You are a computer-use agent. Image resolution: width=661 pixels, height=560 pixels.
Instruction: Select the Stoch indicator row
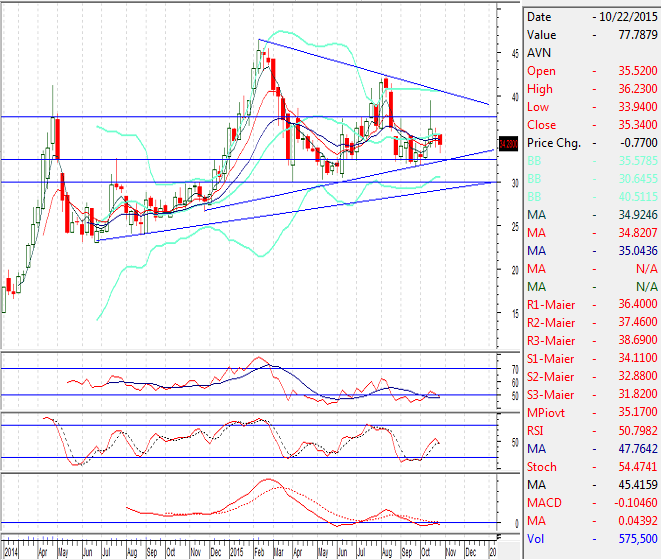590,467
